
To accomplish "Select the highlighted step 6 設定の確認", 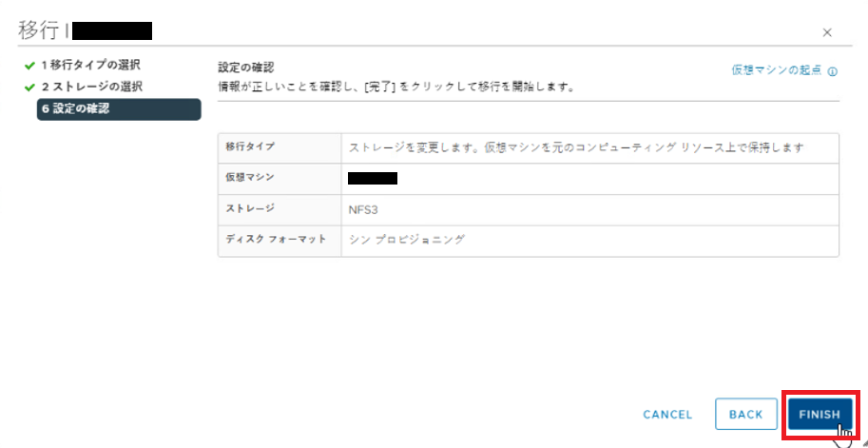I will (119, 109).
